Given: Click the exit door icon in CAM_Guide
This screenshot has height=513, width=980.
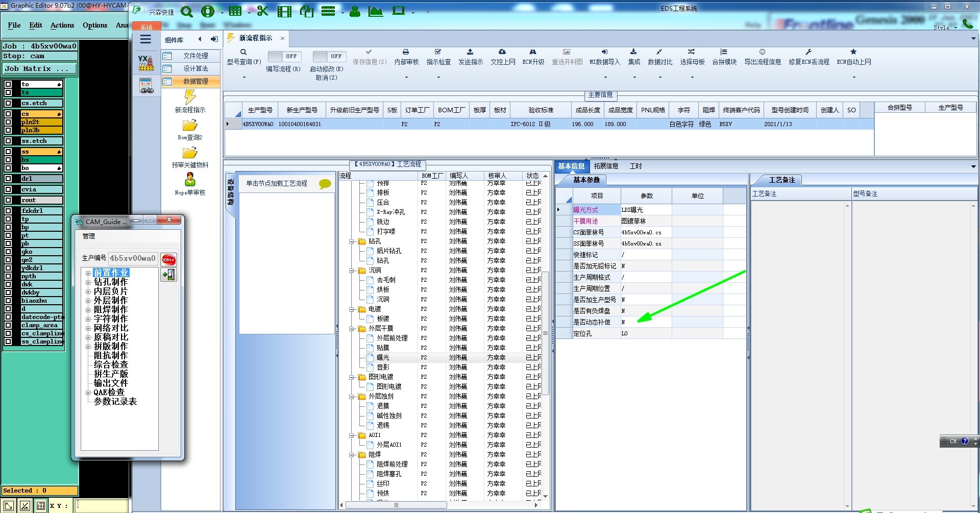Looking at the screenshot, I should coord(168,275).
